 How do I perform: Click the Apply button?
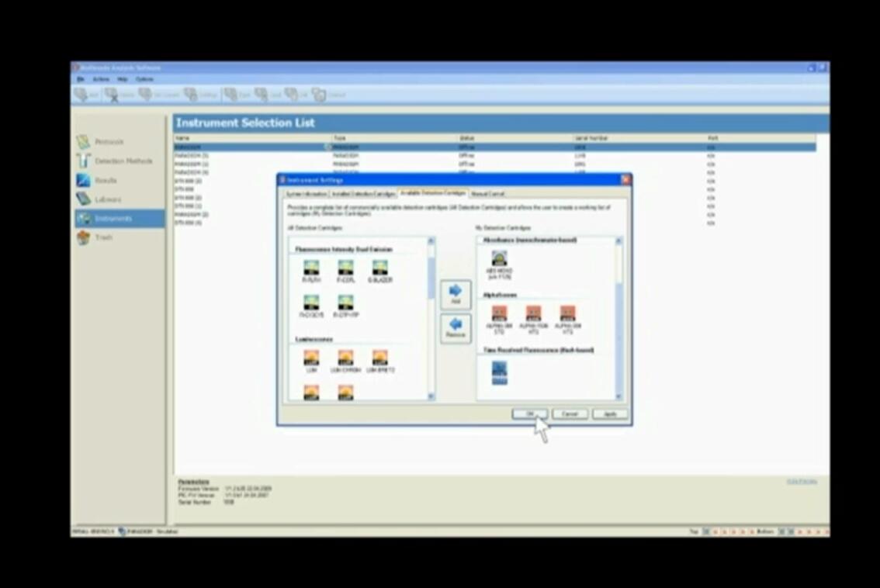click(610, 414)
